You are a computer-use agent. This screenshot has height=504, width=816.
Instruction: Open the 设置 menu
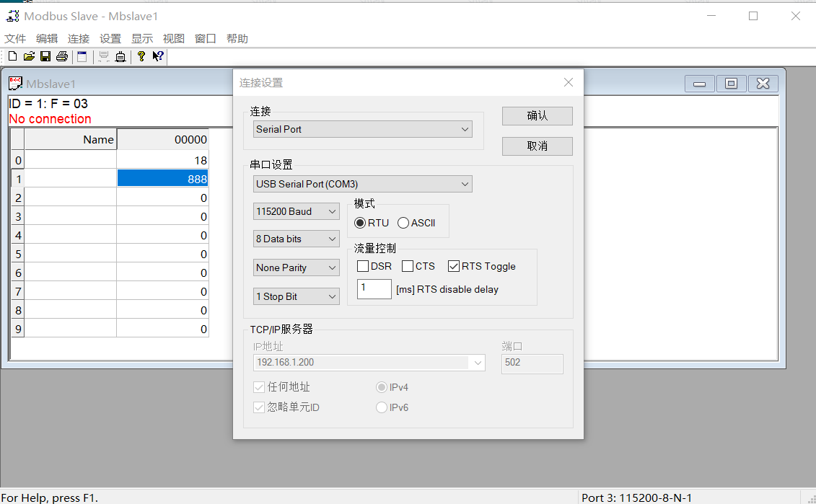click(110, 39)
